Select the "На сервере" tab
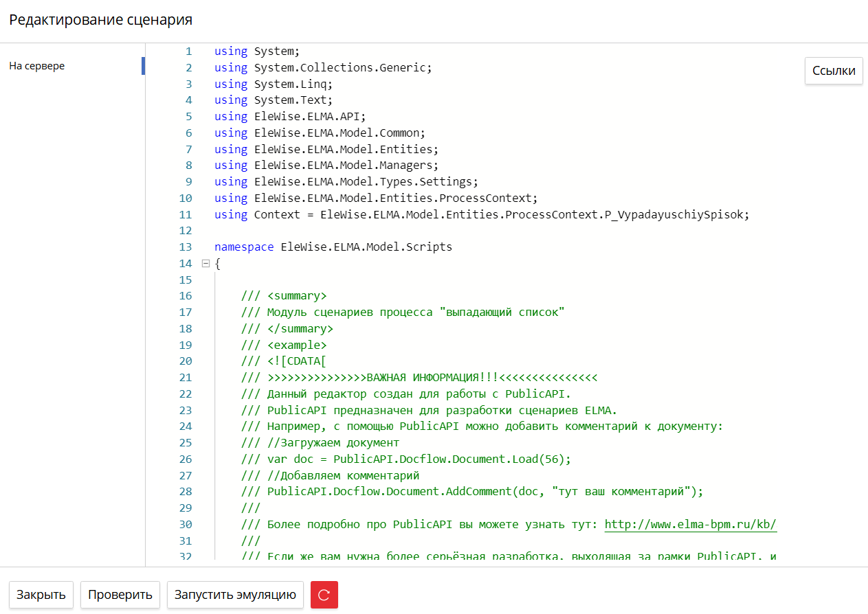 [x=37, y=66]
